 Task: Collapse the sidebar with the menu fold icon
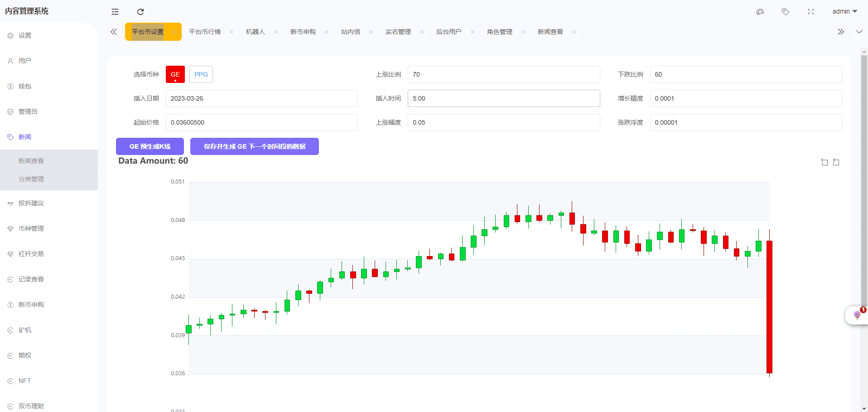[x=115, y=12]
